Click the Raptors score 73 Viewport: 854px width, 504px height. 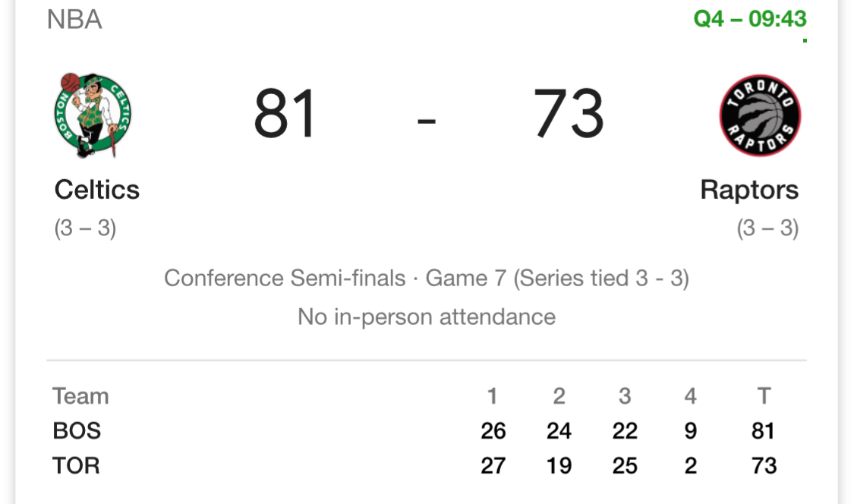[569, 114]
